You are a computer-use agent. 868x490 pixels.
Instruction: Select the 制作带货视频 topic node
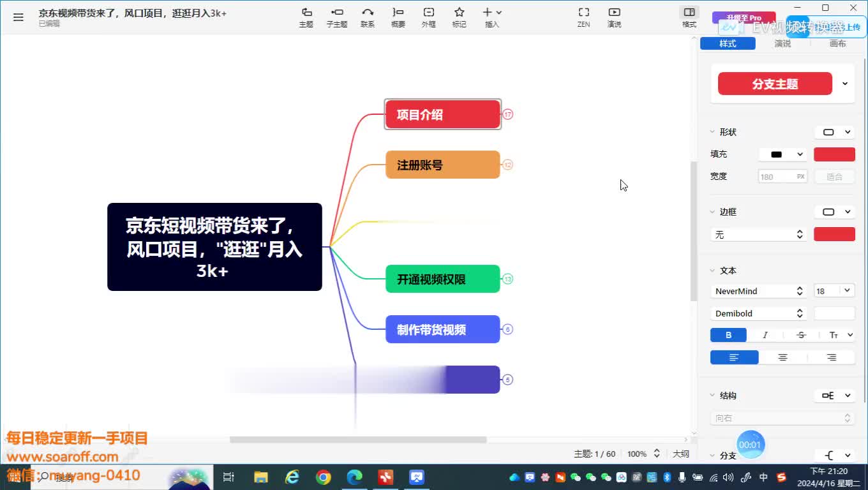[x=443, y=329]
